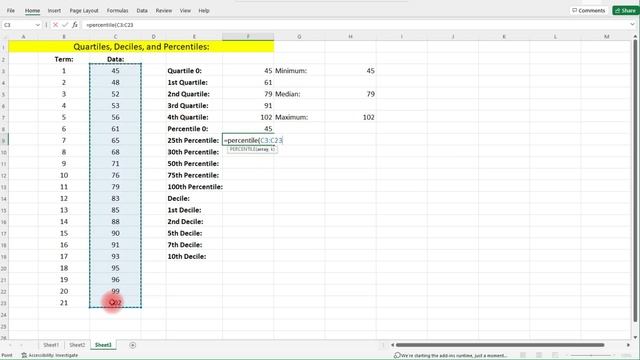Click the vertical scrollbar's down arrow
The width and height of the screenshot is (640, 360).
click(635, 337)
